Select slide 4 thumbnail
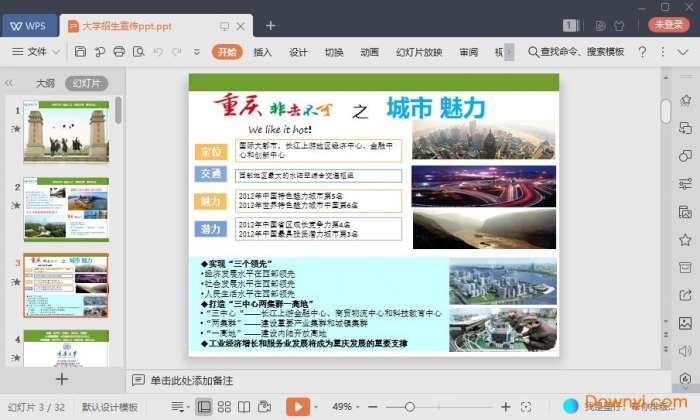The height and width of the screenshot is (420, 700). 67,348
